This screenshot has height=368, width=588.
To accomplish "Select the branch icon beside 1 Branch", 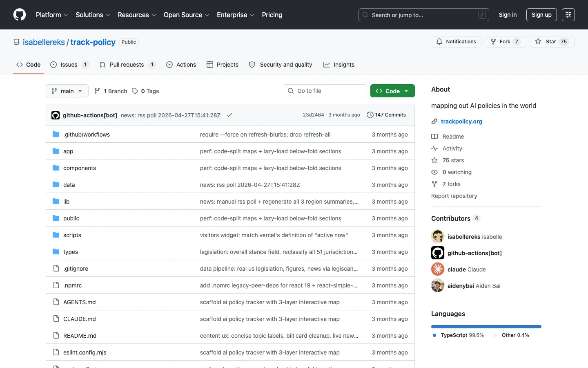I will pos(97,91).
